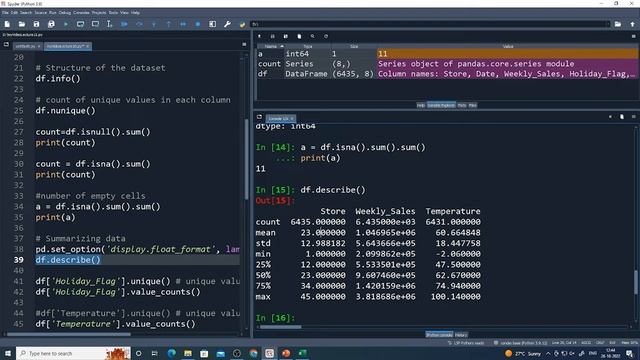Viewport: 640px width, 360px height.
Task: Click the console horizontal scrollbar
Action: click(280, 327)
